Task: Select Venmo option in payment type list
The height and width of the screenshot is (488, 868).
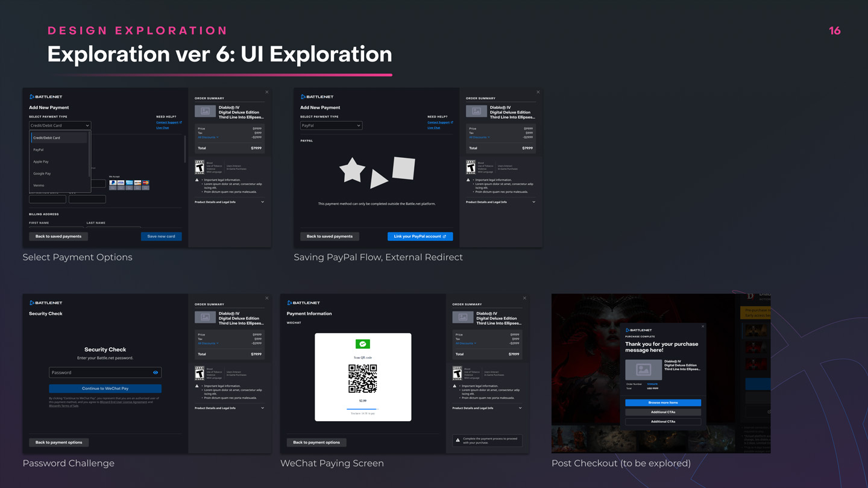Action: click(x=59, y=186)
